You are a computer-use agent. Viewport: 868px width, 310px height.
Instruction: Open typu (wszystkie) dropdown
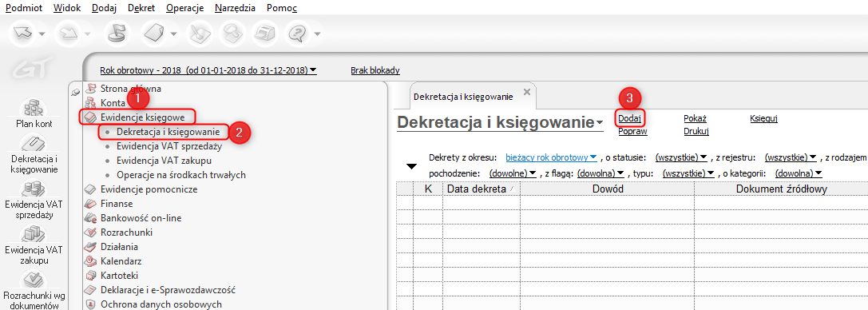tap(688, 173)
